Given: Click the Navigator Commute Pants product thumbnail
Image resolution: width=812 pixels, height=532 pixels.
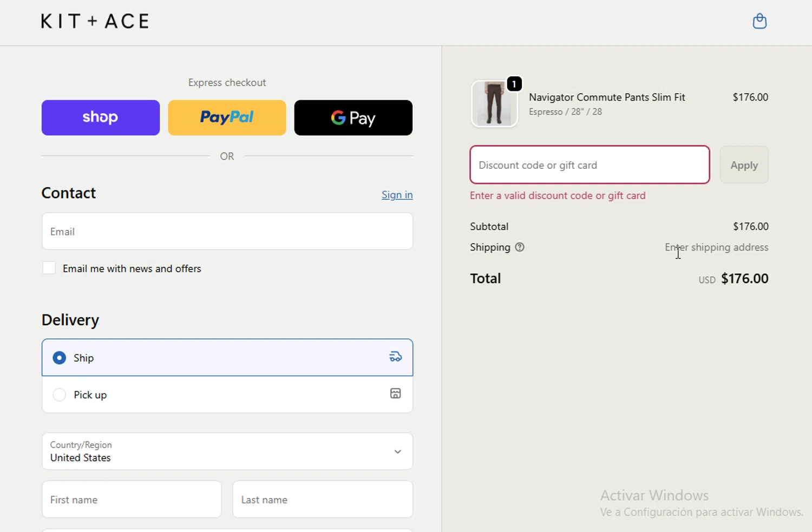Looking at the screenshot, I should pyautogui.click(x=494, y=103).
